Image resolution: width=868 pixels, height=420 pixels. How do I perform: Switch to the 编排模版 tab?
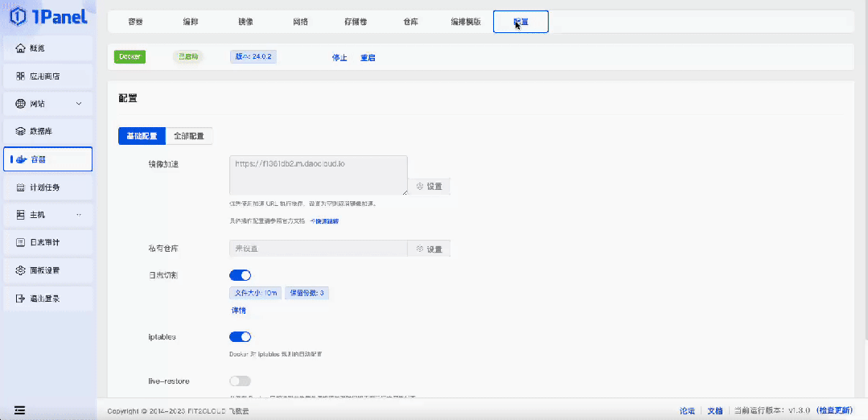click(x=466, y=23)
